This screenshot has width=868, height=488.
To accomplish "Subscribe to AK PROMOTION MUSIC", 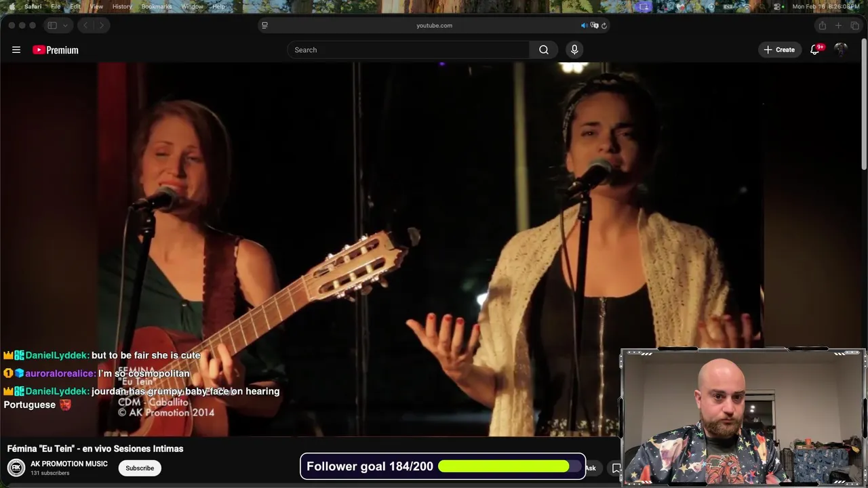I will [x=140, y=468].
